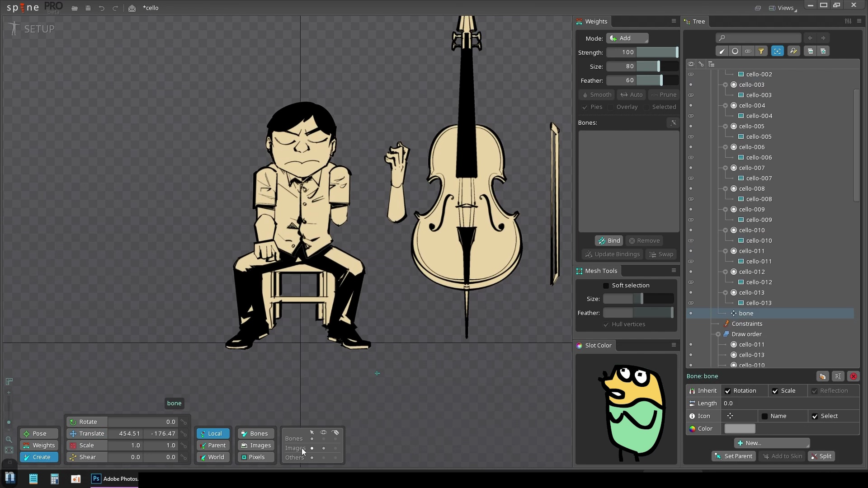Open the Mode dropdown set to Add

[x=627, y=38]
